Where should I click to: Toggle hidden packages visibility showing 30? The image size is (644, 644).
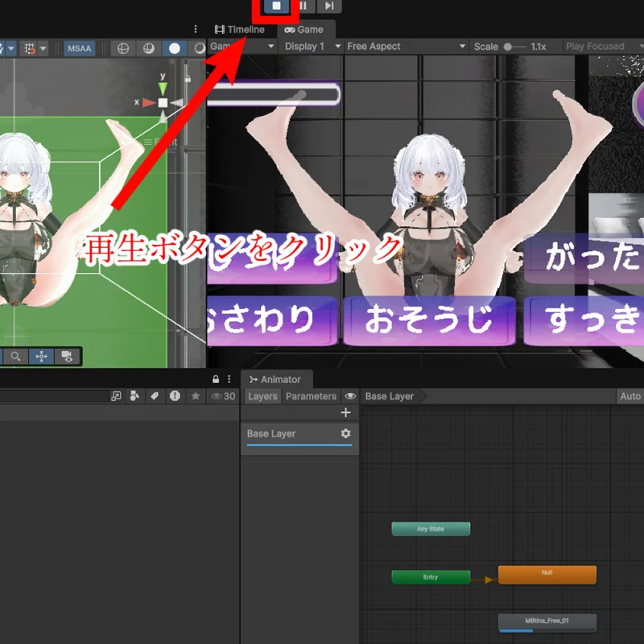point(223,396)
